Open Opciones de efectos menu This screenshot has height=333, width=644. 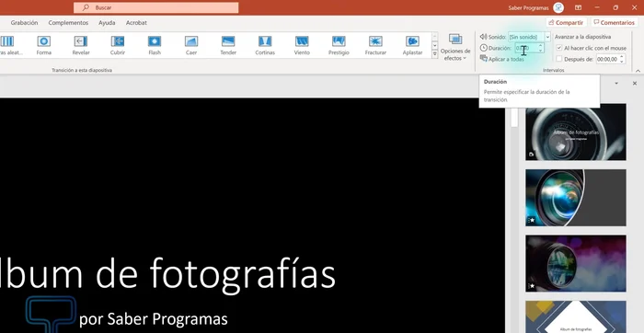point(455,47)
